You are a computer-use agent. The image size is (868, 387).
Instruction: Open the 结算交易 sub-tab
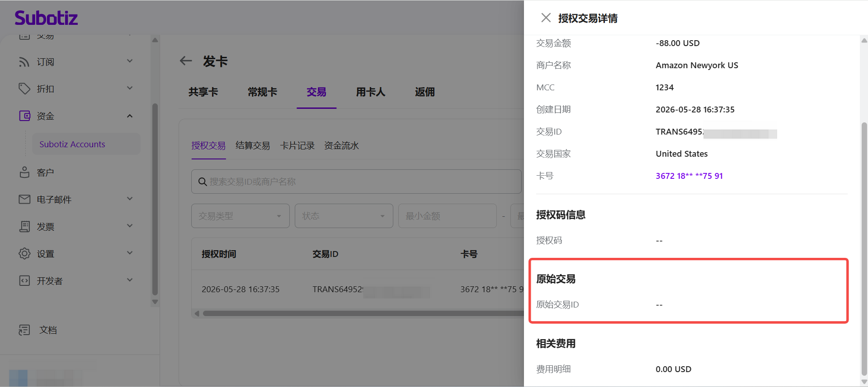click(x=253, y=145)
